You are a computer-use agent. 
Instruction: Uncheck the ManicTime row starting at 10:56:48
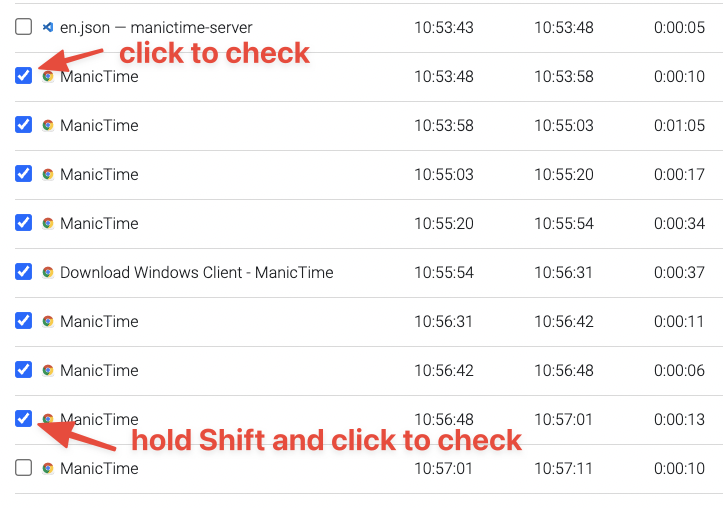pos(24,419)
